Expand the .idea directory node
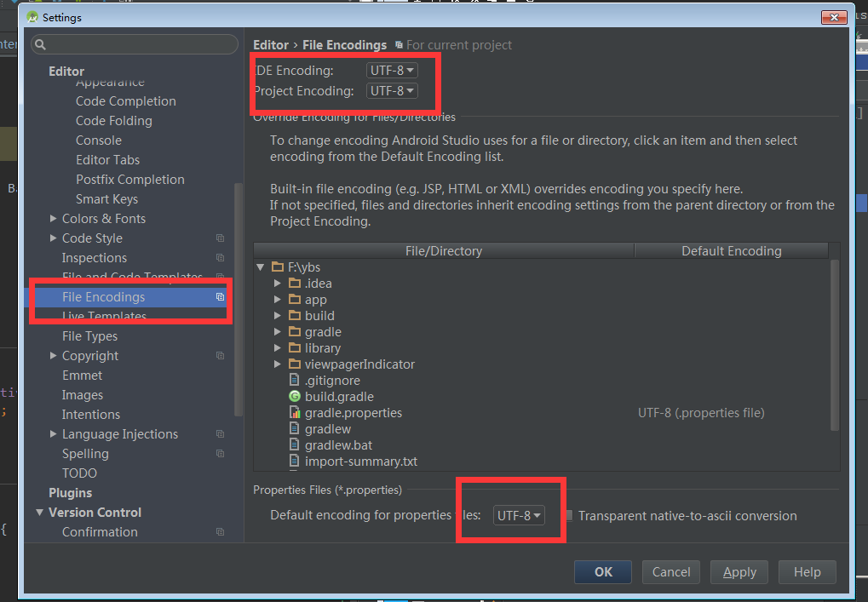The image size is (868, 602). tap(278, 284)
